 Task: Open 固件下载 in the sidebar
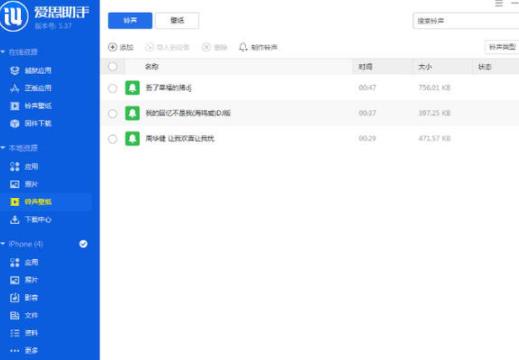(x=31, y=124)
